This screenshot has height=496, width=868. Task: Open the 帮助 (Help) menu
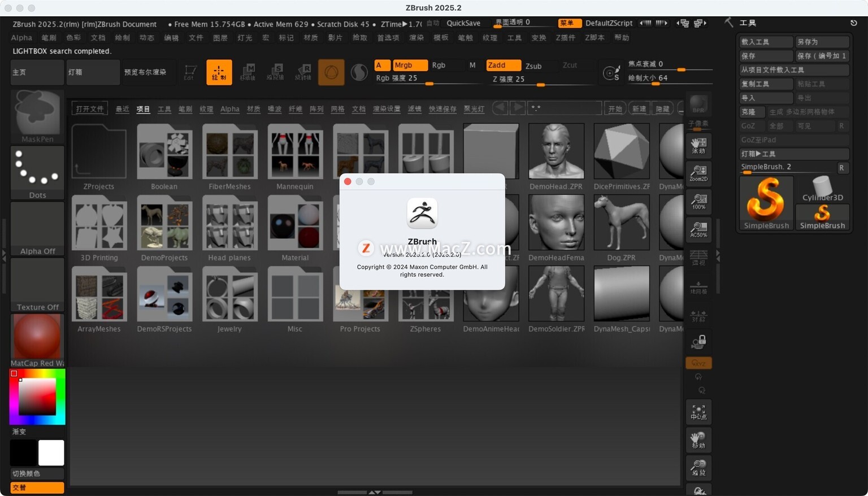pos(622,38)
